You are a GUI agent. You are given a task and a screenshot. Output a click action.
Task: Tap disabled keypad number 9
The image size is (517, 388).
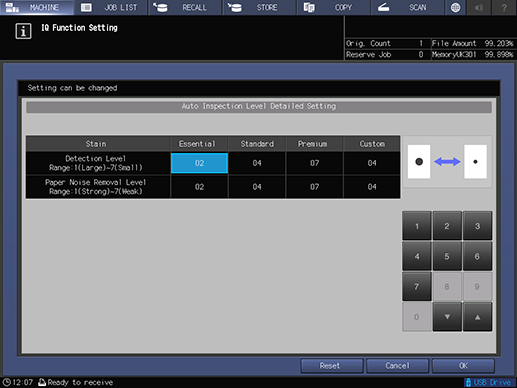477,286
